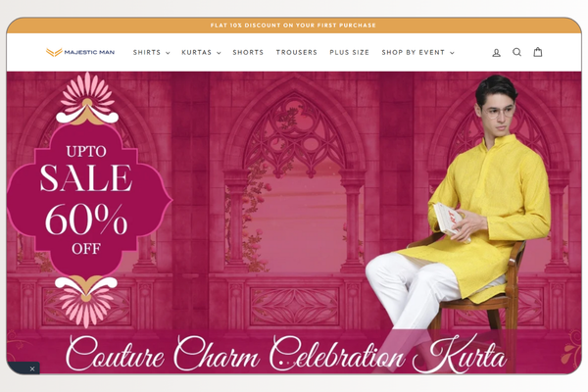
Task: Select the Plus Size menu item
Action: point(349,53)
